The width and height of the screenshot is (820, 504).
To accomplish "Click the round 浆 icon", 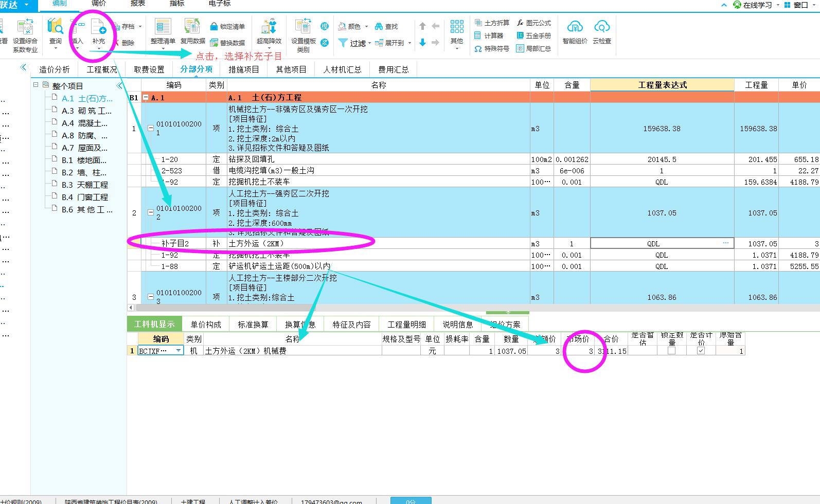I will click(x=325, y=43).
